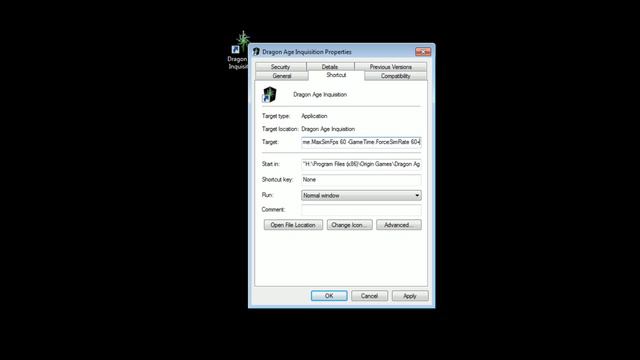Cancel the properties dialog
Screen dimensions: 640x360
[369, 296]
